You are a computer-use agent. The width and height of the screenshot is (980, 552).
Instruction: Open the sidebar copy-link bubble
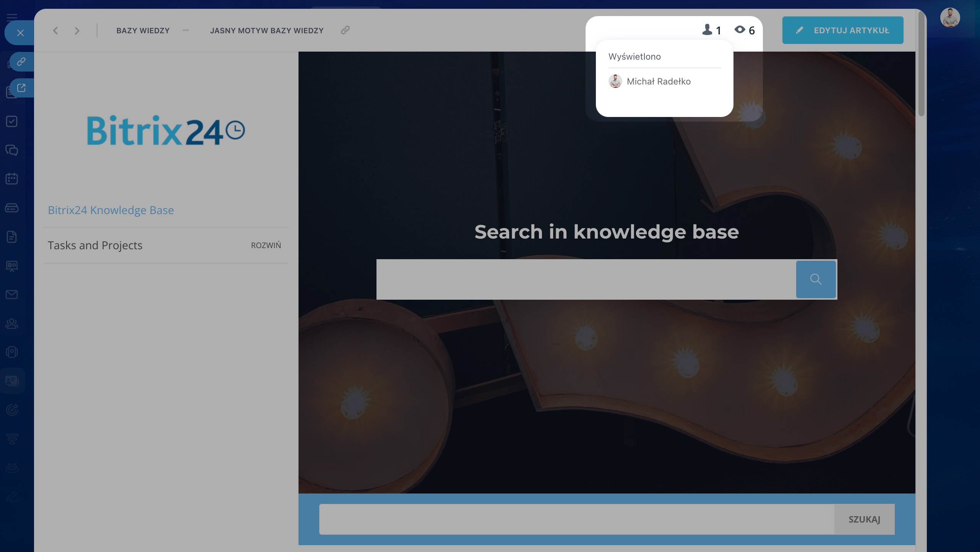(x=21, y=62)
